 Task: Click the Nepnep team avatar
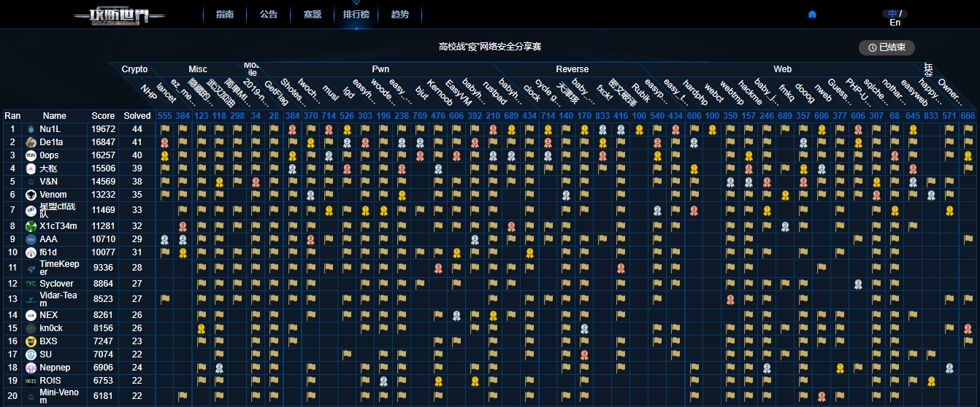coord(31,368)
